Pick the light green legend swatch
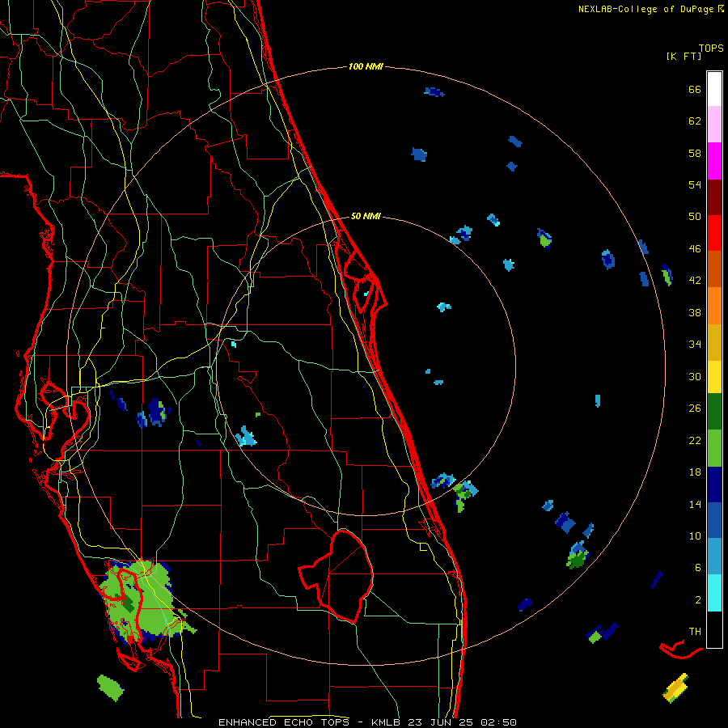Viewport: 728px width, 728px height. (x=714, y=448)
